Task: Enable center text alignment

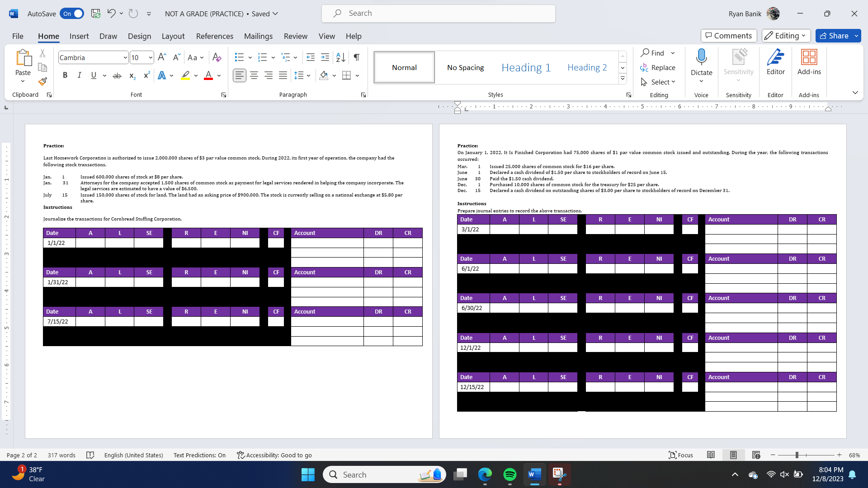Action: tap(254, 75)
